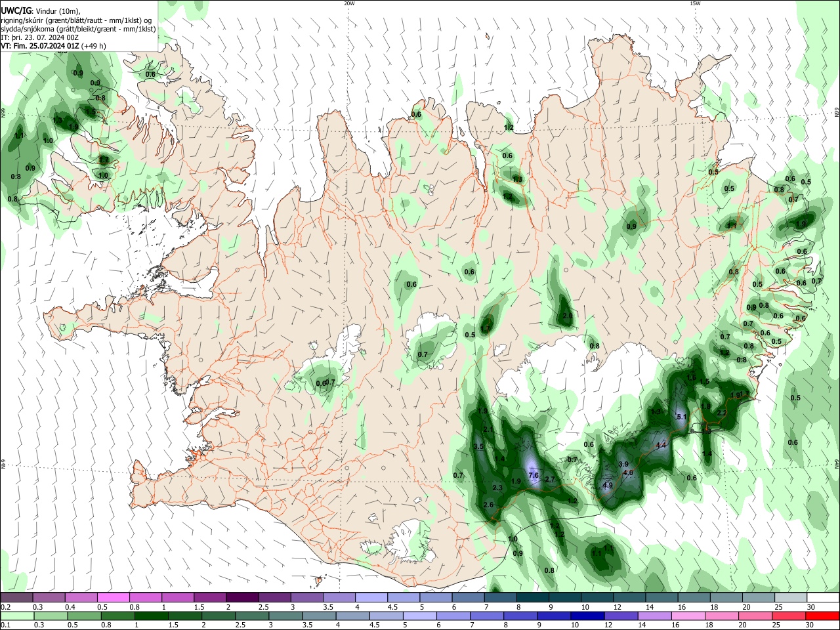Screen dimensions: 840x630
Task: Select the 2.1 precipitation value on the map
Action: coord(488,430)
